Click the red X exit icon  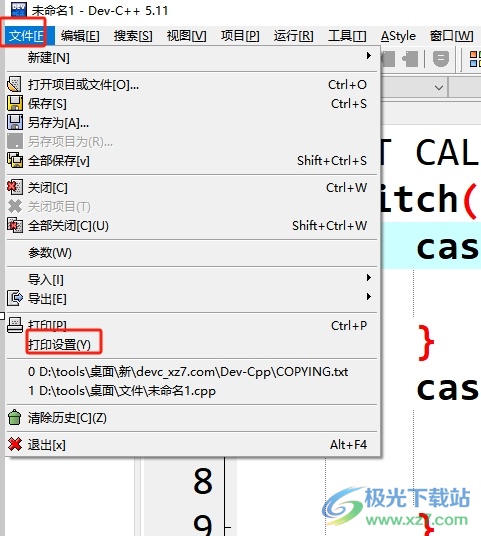tap(15, 444)
